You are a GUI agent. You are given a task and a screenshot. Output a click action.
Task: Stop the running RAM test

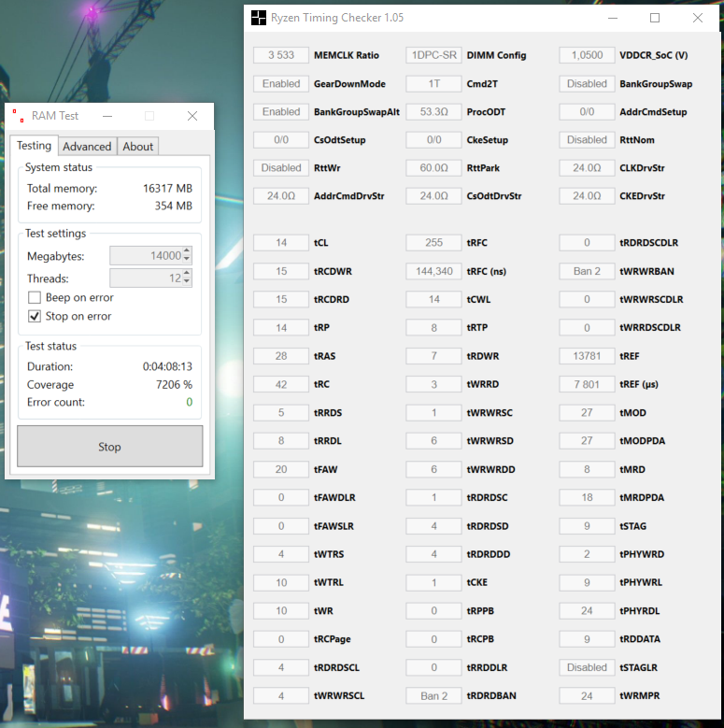click(x=110, y=446)
